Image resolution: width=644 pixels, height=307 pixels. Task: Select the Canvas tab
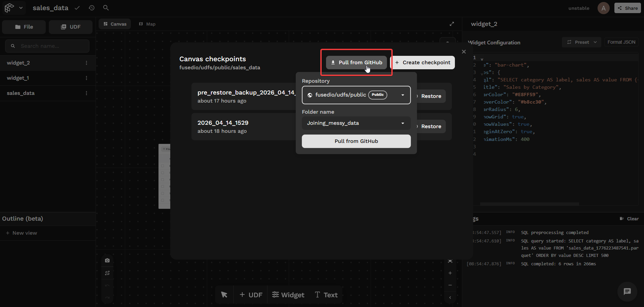tap(115, 24)
